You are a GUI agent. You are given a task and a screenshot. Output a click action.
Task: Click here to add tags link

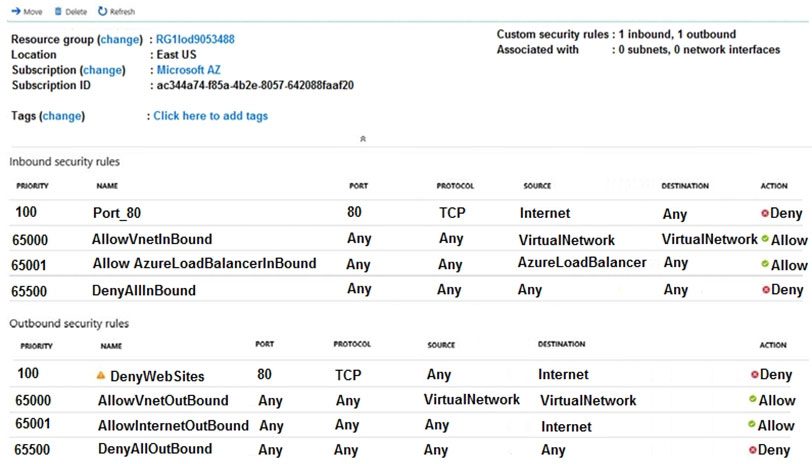pyautogui.click(x=211, y=116)
